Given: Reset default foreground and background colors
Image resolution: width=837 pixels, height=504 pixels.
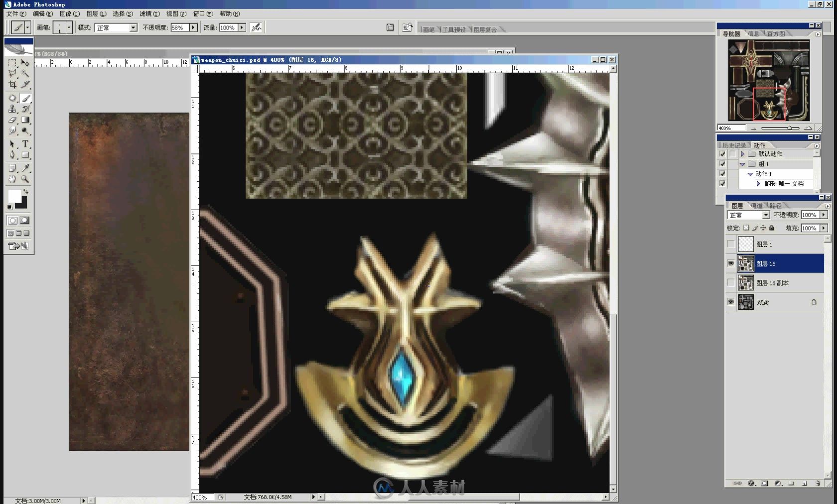Looking at the screenshot, I should (x=9, y=207).
